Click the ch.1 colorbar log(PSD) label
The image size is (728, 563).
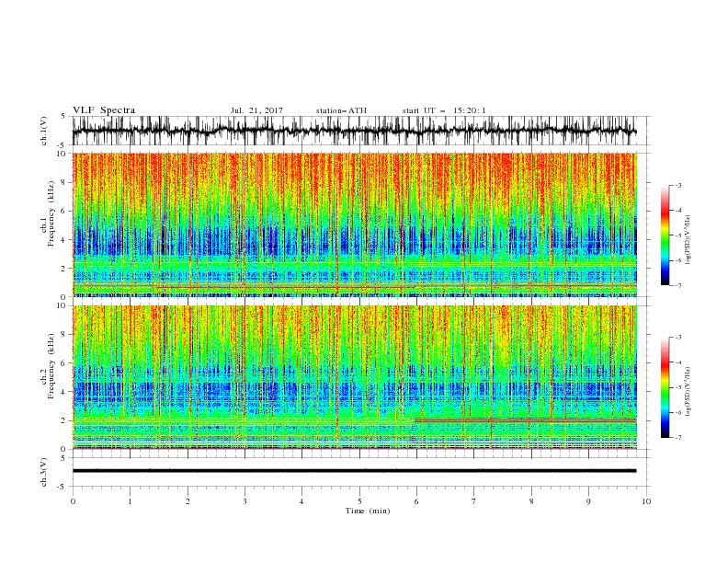688,240
